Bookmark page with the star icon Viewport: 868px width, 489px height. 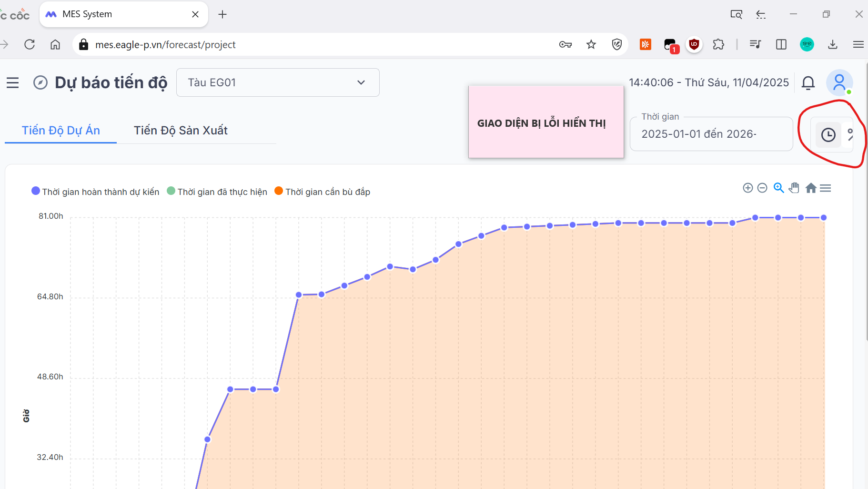tap(591, 44)
